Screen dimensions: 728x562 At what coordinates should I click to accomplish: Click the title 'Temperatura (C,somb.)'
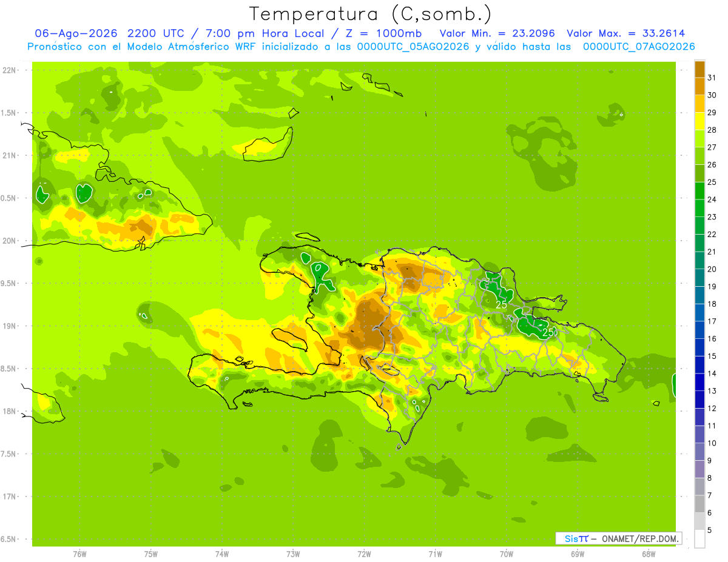370,14
